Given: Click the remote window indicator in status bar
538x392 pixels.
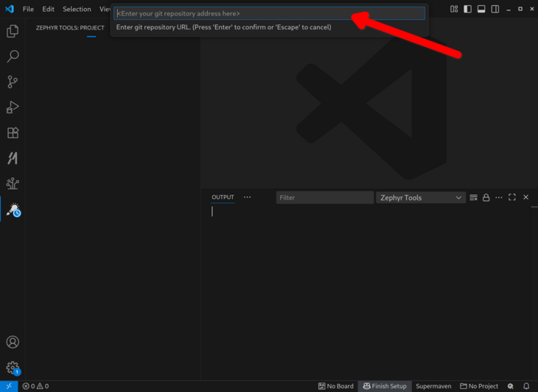Looking at the screenshot, I should (x=9, y=386).
